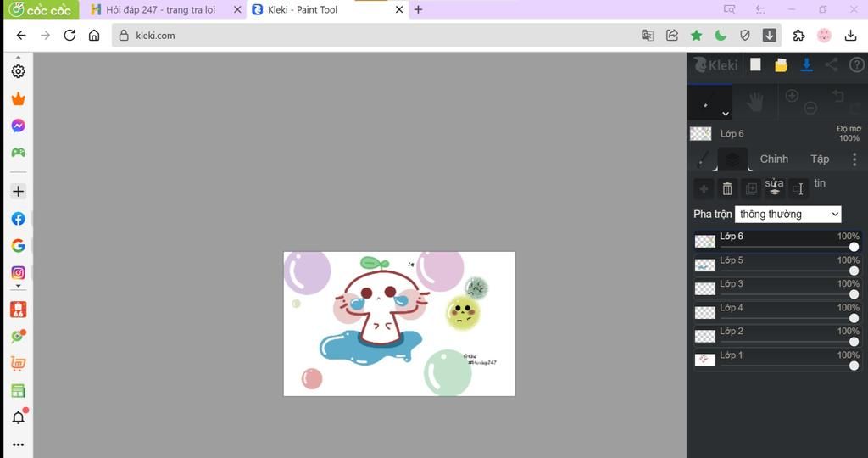This screenshot has width=868, height=458.
Task: Open browser downloads tray icon
Action: click(x=851, y=36)
